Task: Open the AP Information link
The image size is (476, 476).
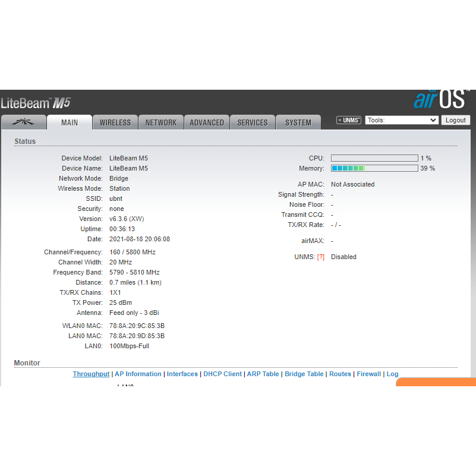Action: [138, 374]
